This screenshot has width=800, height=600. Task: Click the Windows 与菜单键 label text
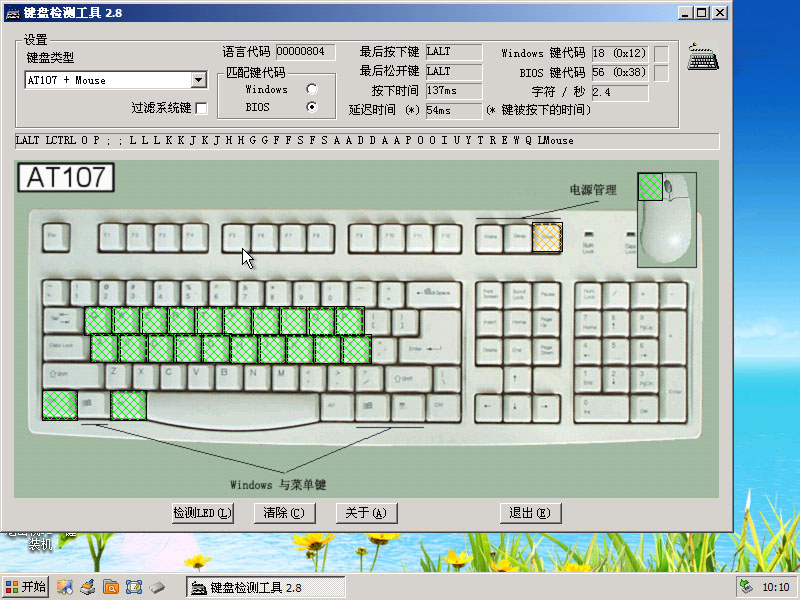[278, 485]
